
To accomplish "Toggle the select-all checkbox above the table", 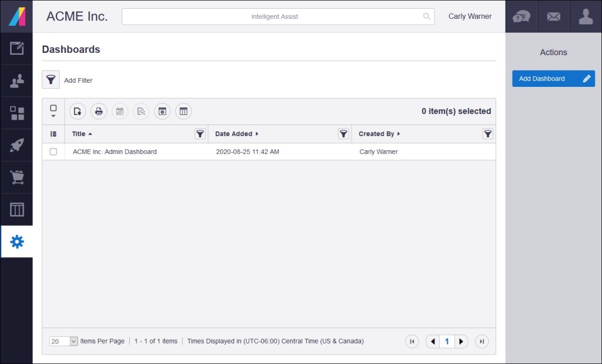I will (53, 108).
